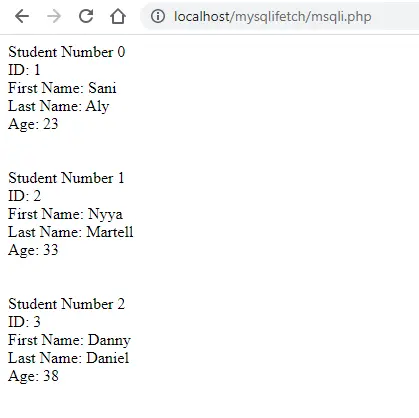Reload the page with refresh icon

coord(86,16)
